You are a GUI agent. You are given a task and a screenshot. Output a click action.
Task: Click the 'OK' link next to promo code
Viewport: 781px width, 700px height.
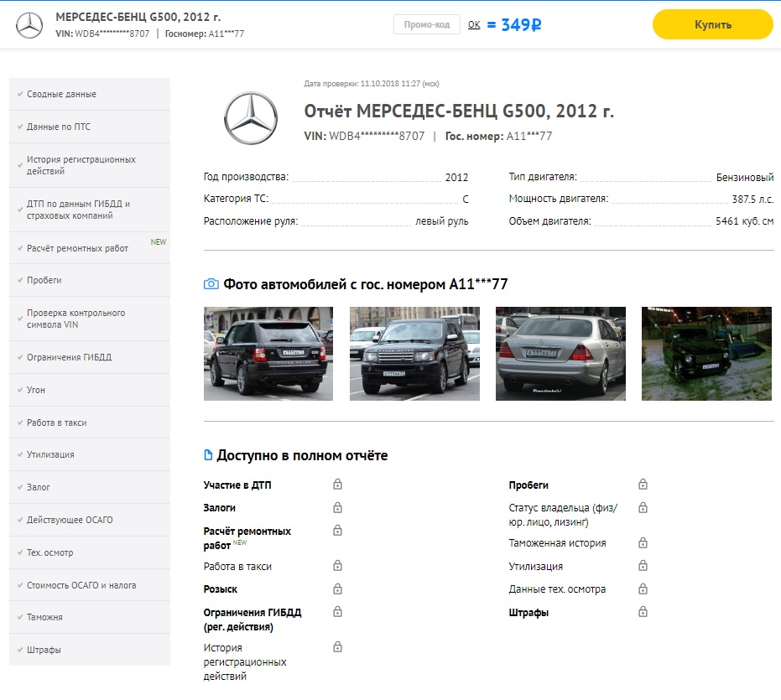474,24
